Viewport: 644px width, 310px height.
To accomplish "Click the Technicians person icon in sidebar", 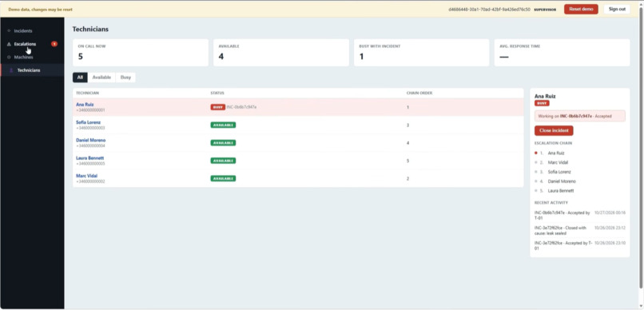I will tap(11, 70).
